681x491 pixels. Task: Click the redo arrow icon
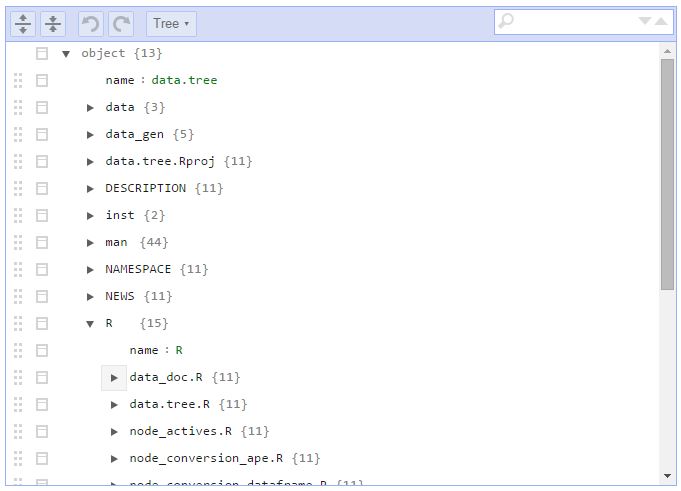click(121, 24)
